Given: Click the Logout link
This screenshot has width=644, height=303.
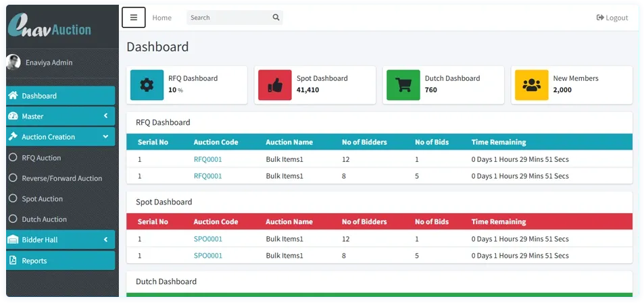Looking at the screenshot, I should (x=612, y=18).
